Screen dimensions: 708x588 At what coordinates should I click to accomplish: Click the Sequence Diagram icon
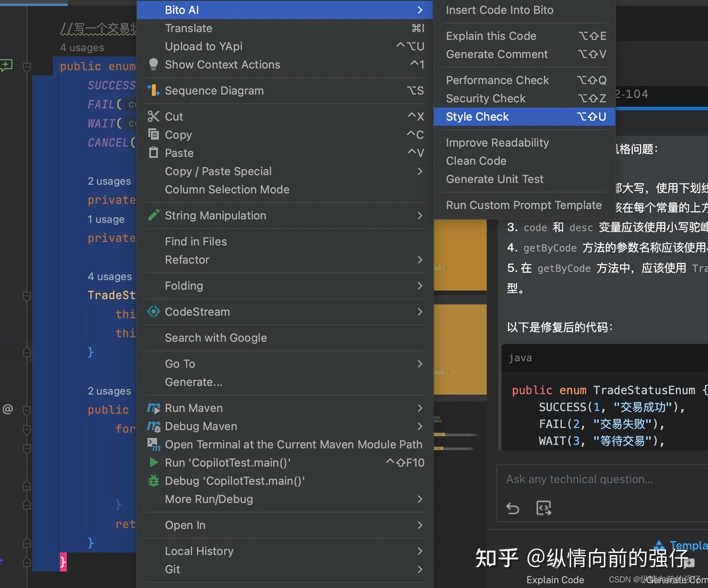153,90
